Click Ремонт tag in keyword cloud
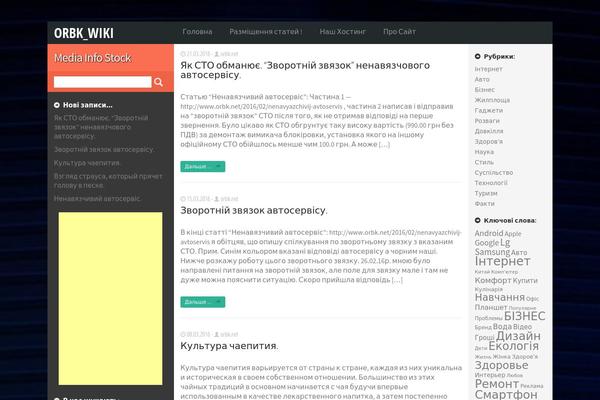This screenshot has height=400, width=600. tap(497, 384)
